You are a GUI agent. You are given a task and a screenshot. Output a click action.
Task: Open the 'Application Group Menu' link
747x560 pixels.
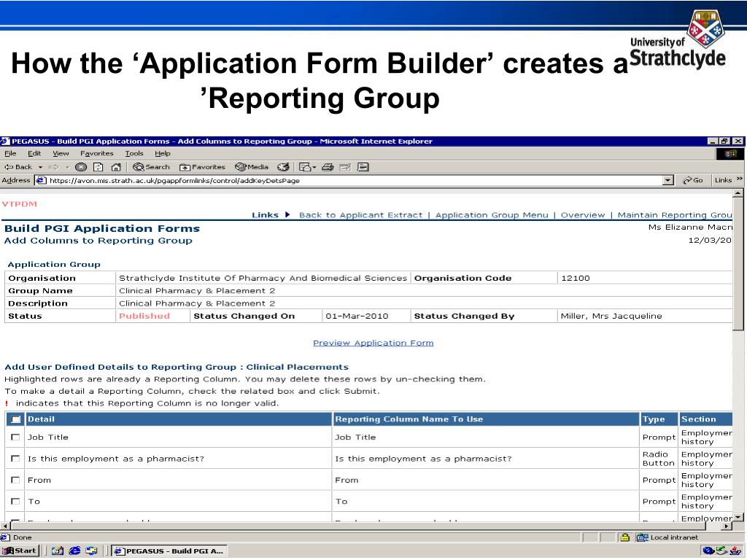coord(492,215)
